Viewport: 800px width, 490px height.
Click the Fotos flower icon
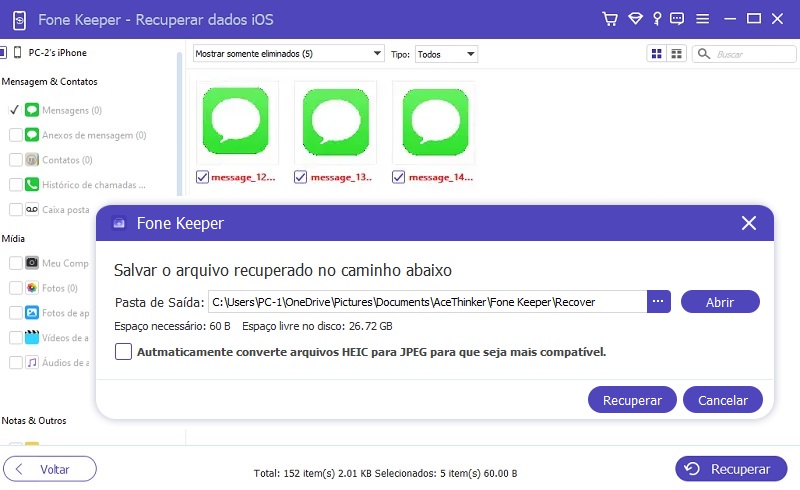click(32, 288)
